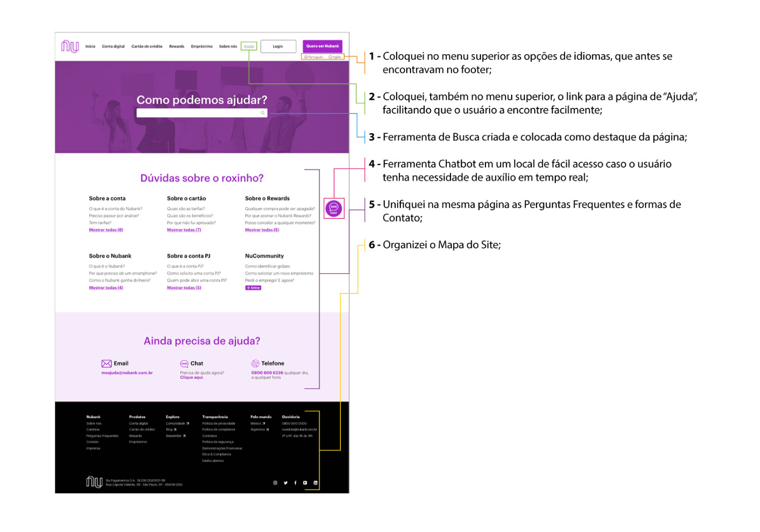The image size is (760, 532).
Task: Open the Twitter icon in the footer
Action: [286, 483]
